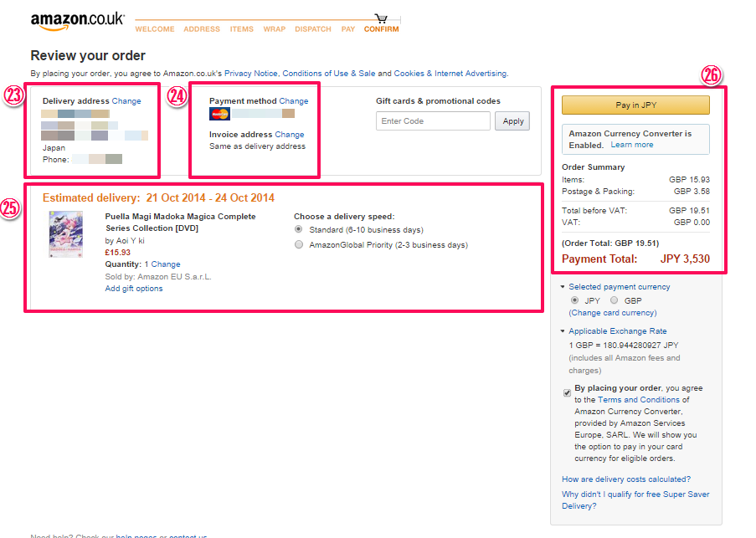This screenshot has height=538, width=756.
Task: Go to the ADDRESS checkout step
Action: tap(202, 29)
